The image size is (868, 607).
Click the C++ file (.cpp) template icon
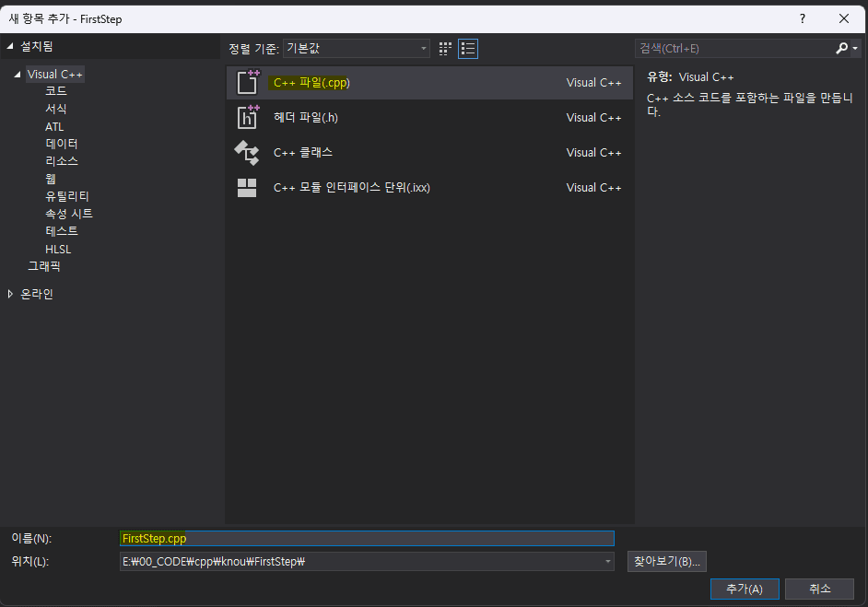248,82
